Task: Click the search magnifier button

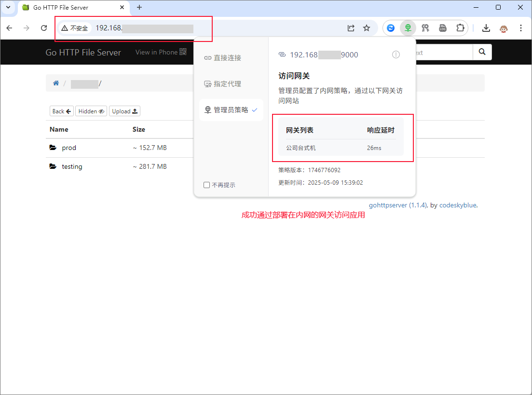Action: pos(482,52)
